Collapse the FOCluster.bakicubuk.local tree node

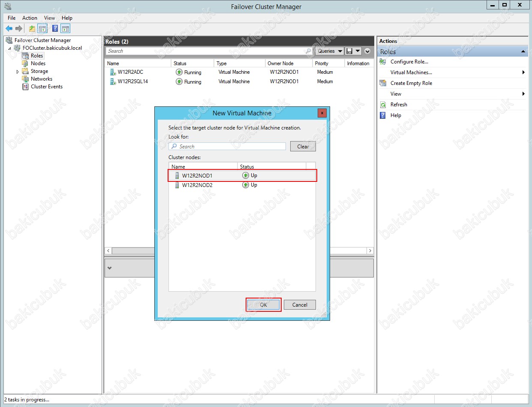pos(9,48)
